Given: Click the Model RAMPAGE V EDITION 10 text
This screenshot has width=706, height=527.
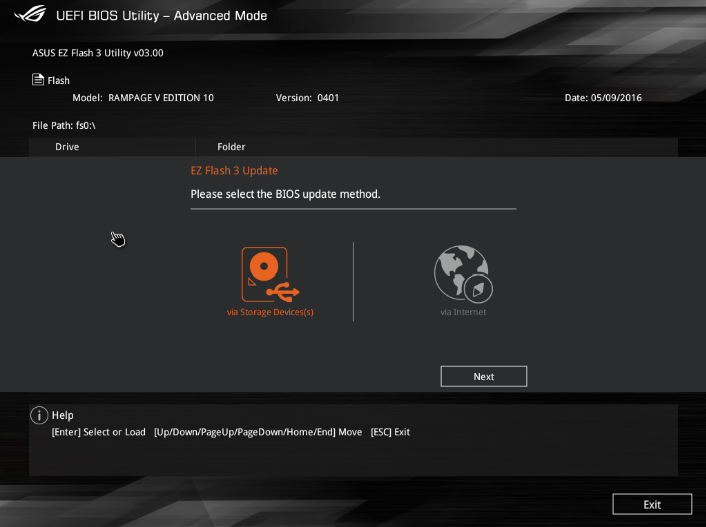Looking at the screenshot, I should (x=143, y=98).
